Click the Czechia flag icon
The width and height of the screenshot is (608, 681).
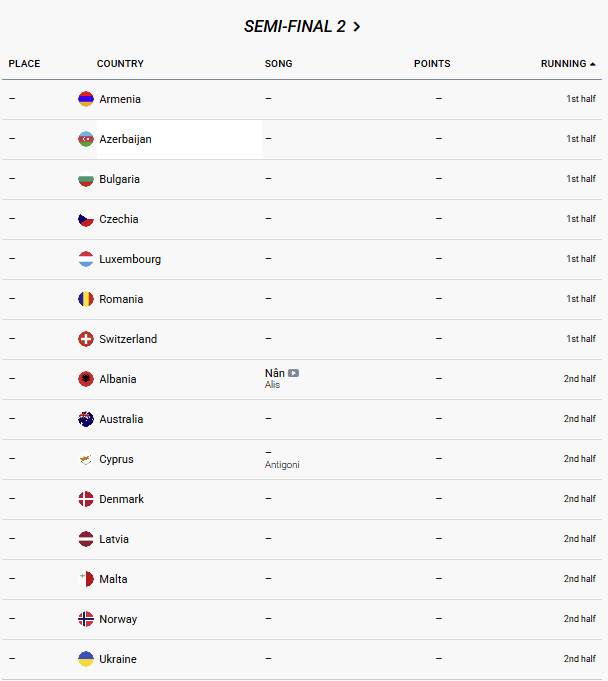[x=86, y=219]
